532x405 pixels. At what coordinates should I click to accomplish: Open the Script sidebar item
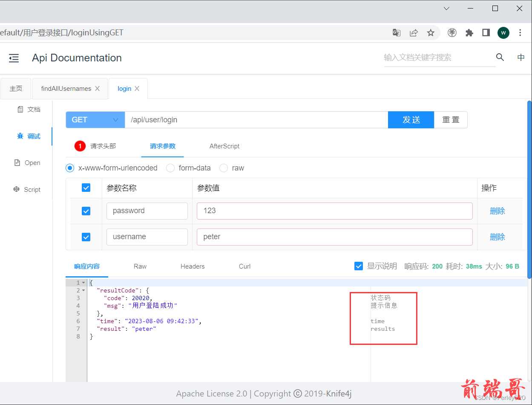point(27,189)
